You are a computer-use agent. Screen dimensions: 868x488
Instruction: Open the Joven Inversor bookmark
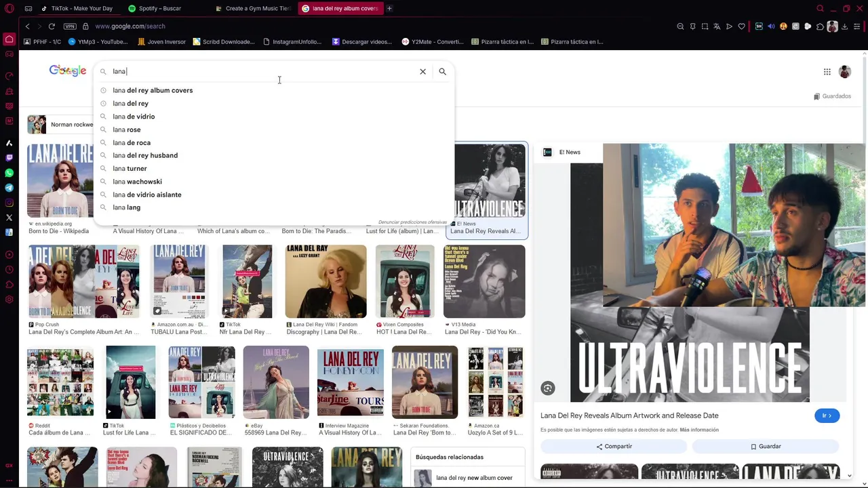click(x=161, y=42)
